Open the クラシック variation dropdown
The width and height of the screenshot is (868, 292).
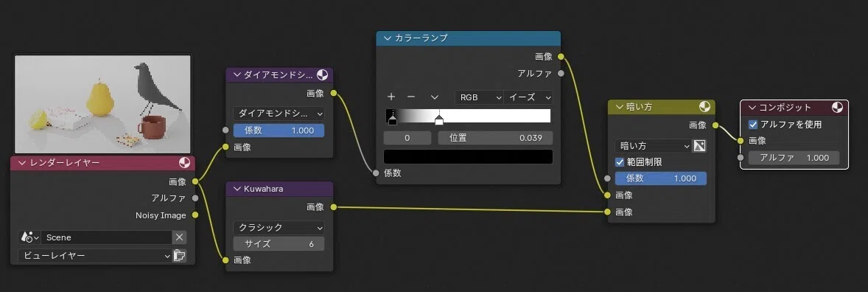(279, 227)
